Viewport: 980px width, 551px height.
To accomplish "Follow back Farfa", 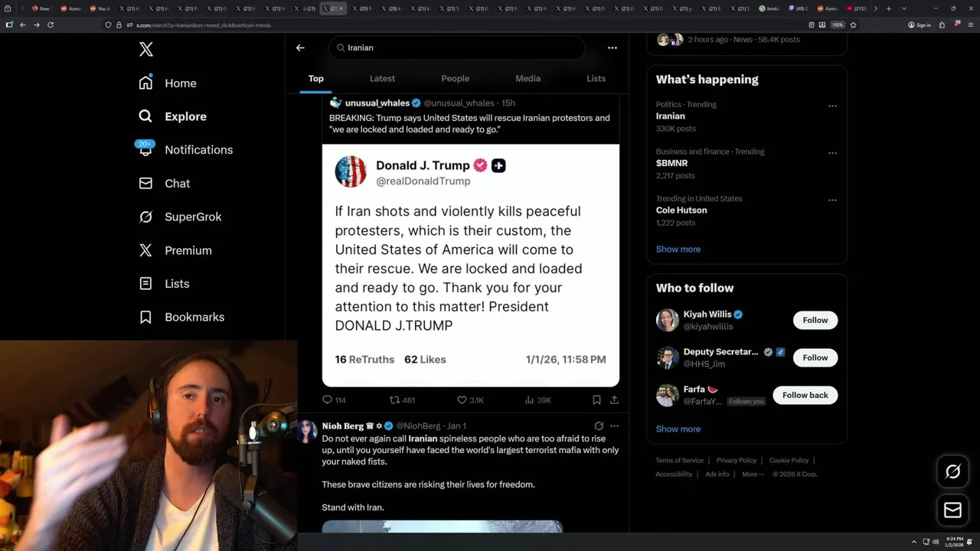I will click(805, 395).
